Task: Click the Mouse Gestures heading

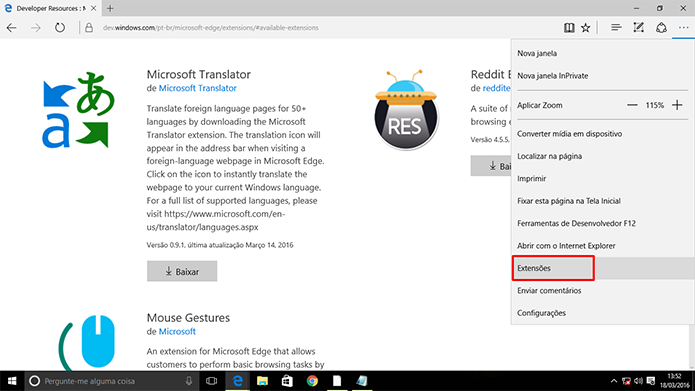Action: coord(188,318)
